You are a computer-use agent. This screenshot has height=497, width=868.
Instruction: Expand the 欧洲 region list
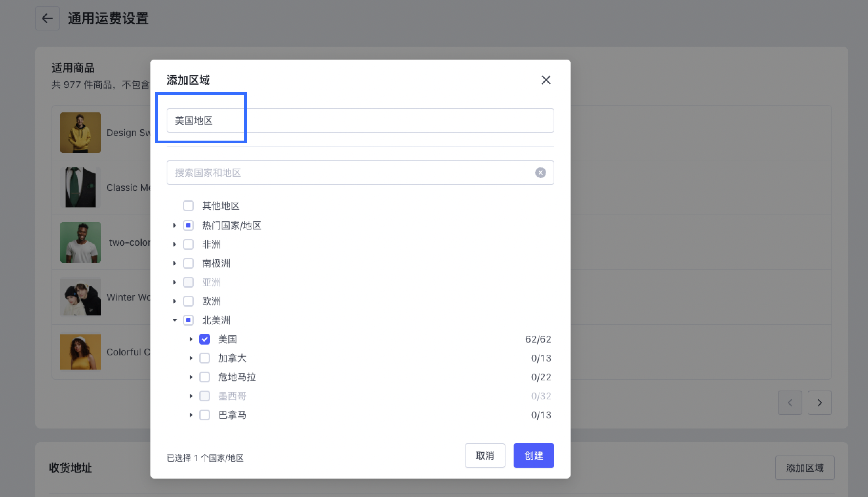click(175, 301)
